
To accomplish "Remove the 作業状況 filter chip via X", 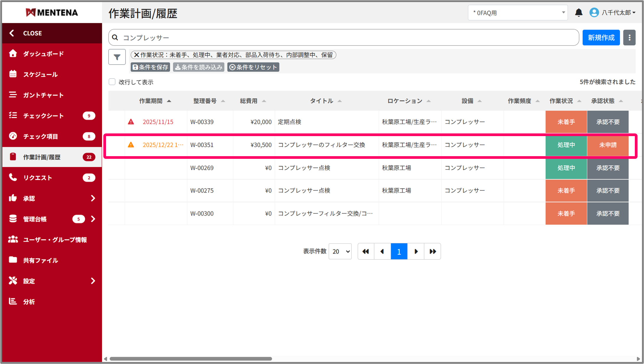I will pyautogui.click(x=136, y=55).
